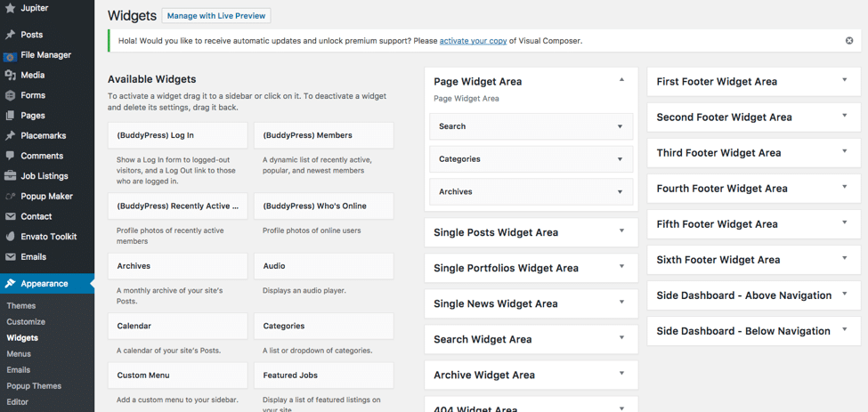Expand the Search widget settings arrow

click(x=620, y=126)
